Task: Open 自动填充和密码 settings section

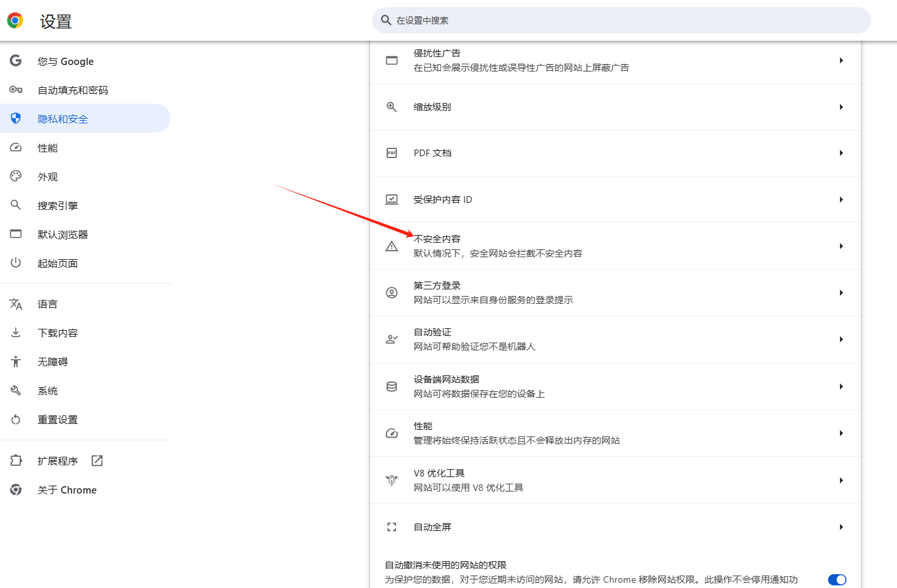Action: pyautogui.click(x=85, y=90)
